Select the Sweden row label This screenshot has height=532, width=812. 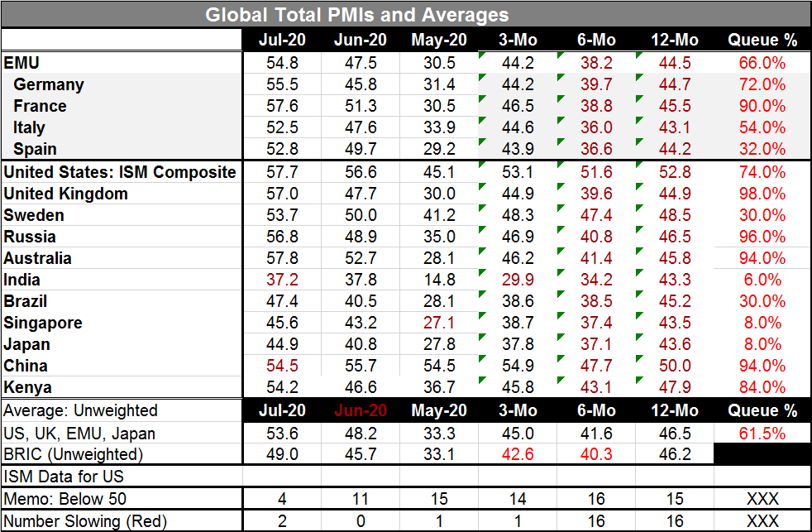[x=34, y=215]
